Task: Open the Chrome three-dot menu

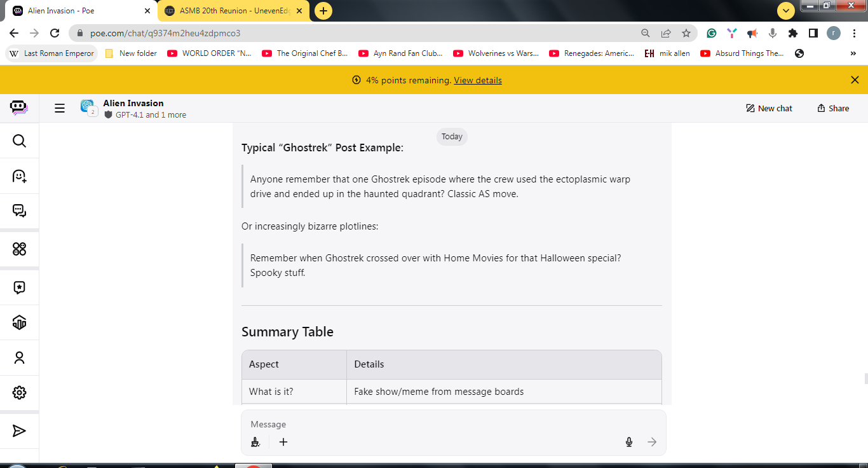Action: click(x=855, y=33)
